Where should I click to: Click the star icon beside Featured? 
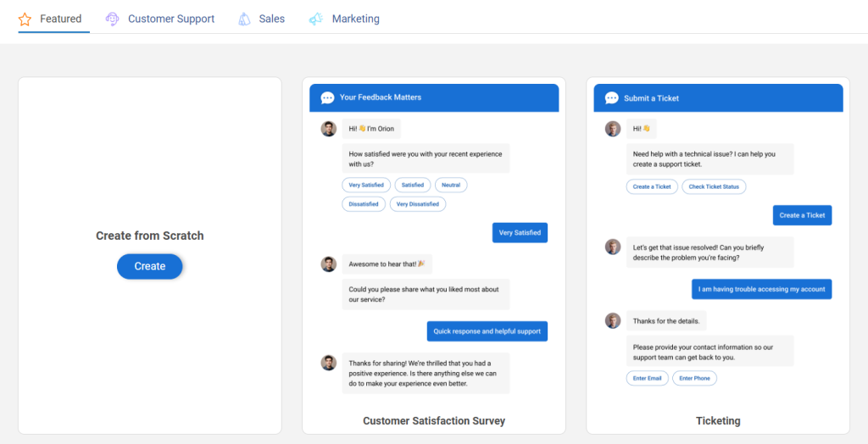[25, 19]
